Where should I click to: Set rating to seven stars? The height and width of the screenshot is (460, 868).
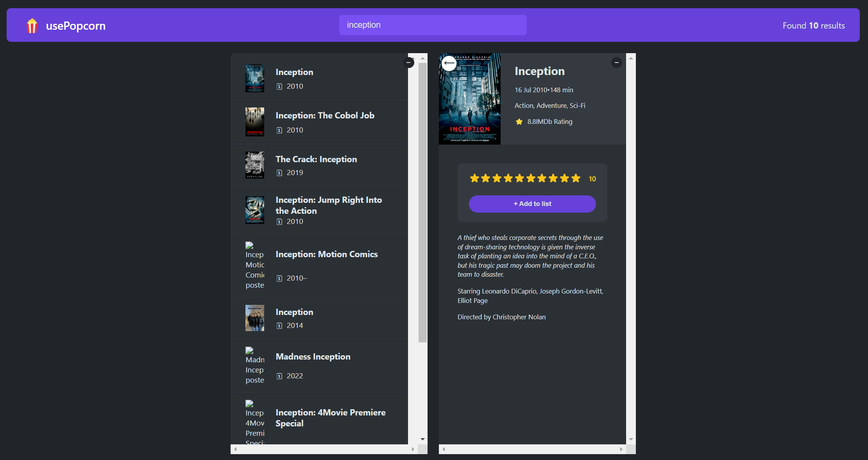(x=542, y=179)
